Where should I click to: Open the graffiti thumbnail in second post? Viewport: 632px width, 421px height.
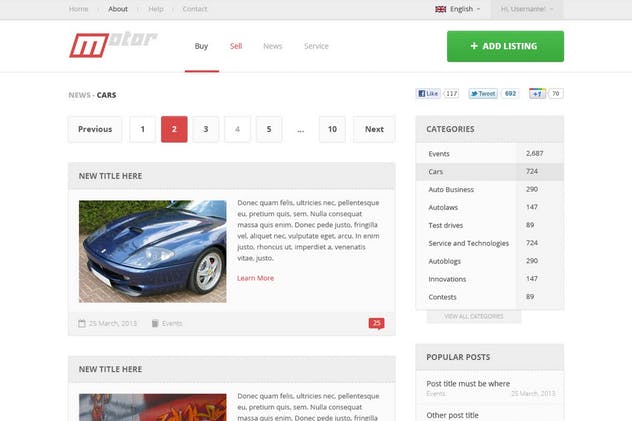click(x=153, y=407)
